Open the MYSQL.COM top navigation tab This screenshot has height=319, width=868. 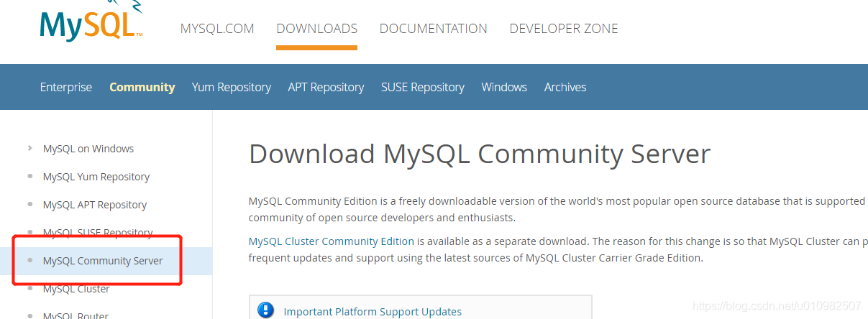[x=217, y=29]
